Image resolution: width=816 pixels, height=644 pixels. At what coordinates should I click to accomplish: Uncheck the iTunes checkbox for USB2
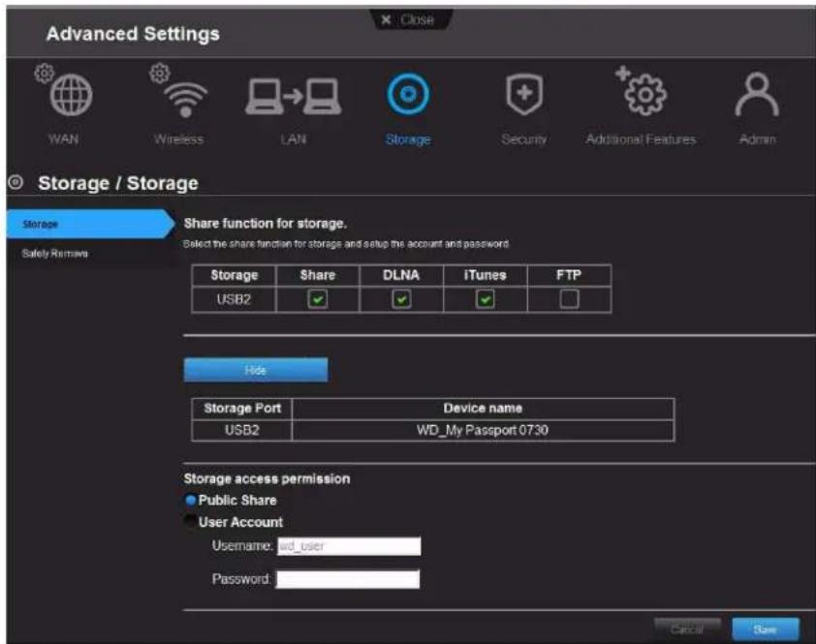pos(485,299)
